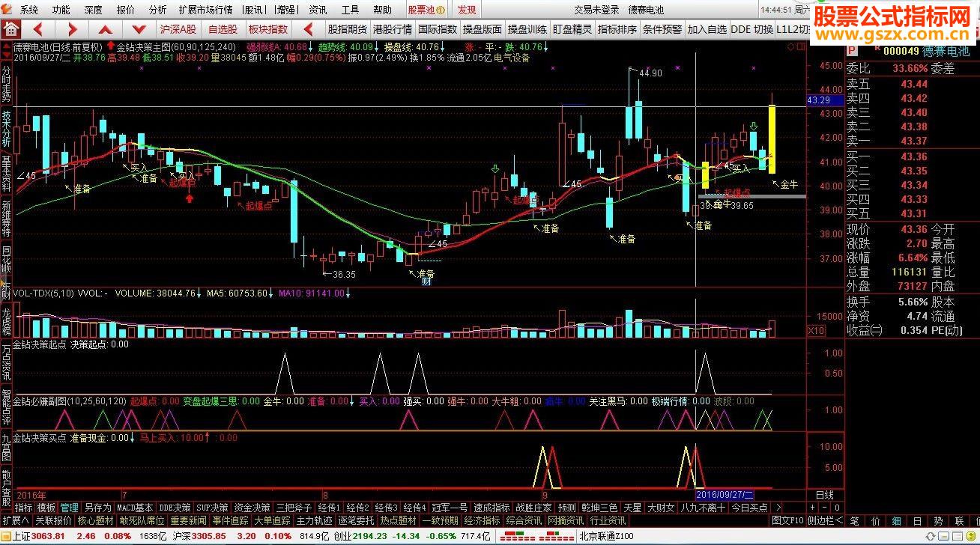Screen dimensions: 980x545
Task: Click the red up arrow toolbar icon
Action: pos(106,29)
